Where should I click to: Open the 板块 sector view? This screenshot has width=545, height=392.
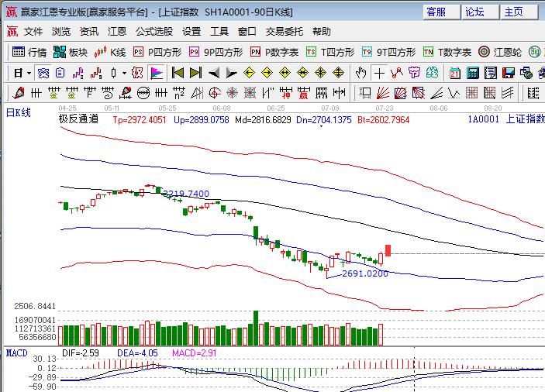click(x=71, y=52)
